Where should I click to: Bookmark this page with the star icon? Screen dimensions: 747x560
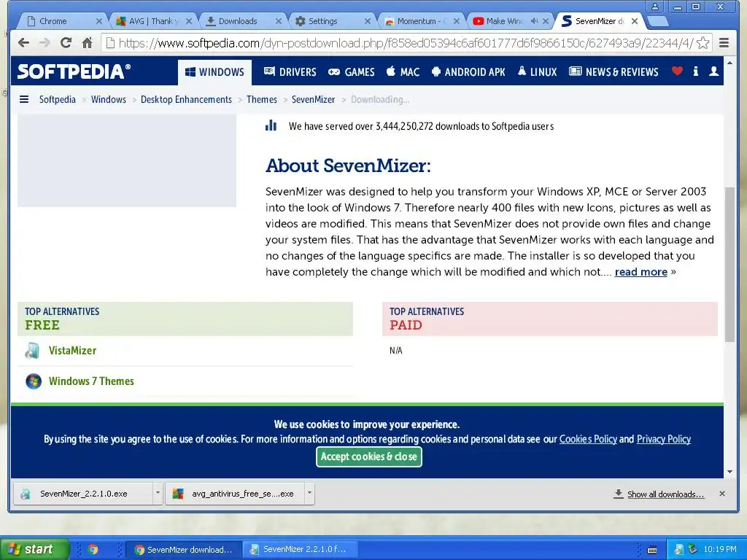pyautogui.click(x=703, y=43)
